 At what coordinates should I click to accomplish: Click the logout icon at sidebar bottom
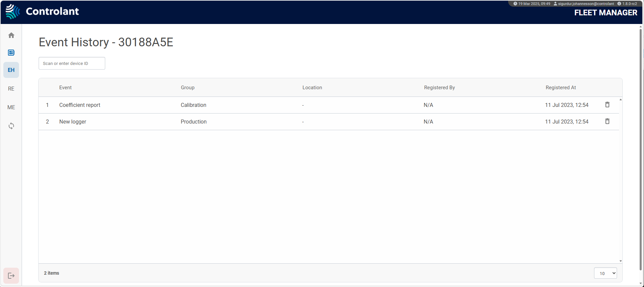coord(11,276)
